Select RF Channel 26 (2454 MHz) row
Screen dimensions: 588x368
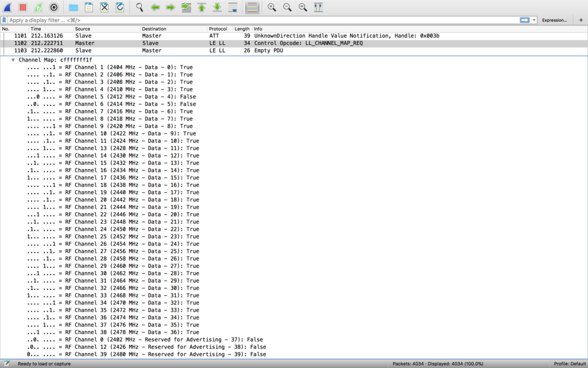tap(113, 244)
